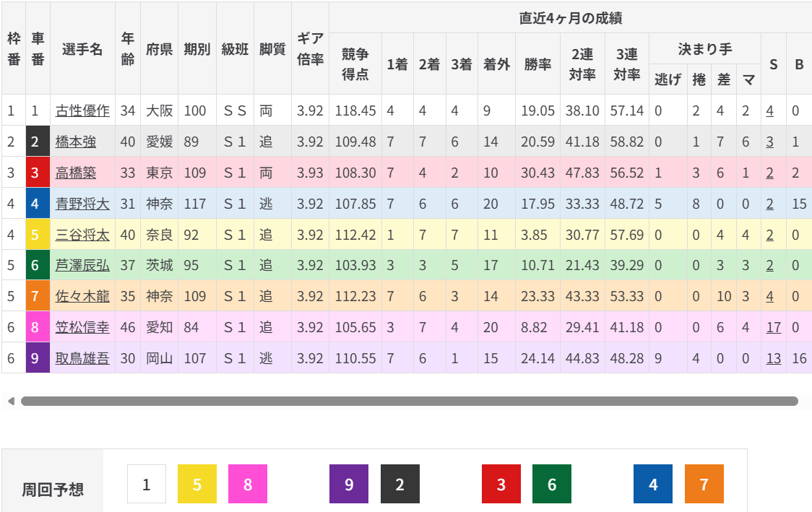Click yellow number 5 badge in 周回予想 lineup
Screen dimensions: 812x512
coord(197,484)
